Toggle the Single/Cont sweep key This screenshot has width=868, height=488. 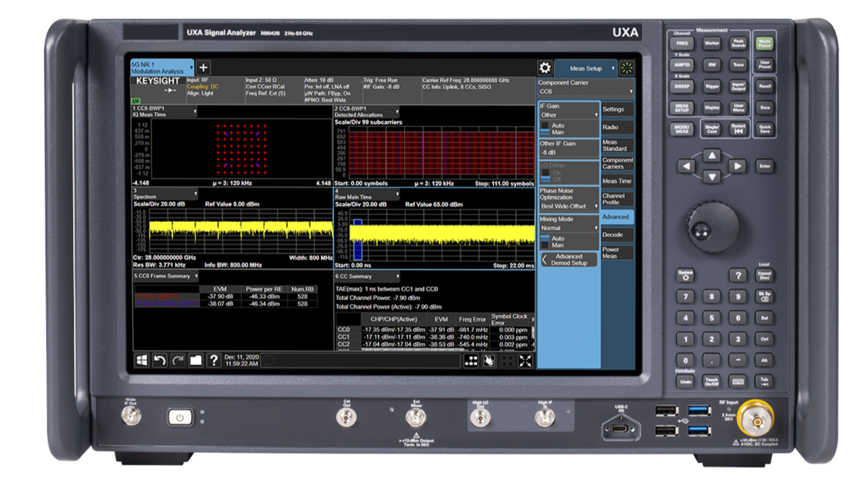point(712,129)
